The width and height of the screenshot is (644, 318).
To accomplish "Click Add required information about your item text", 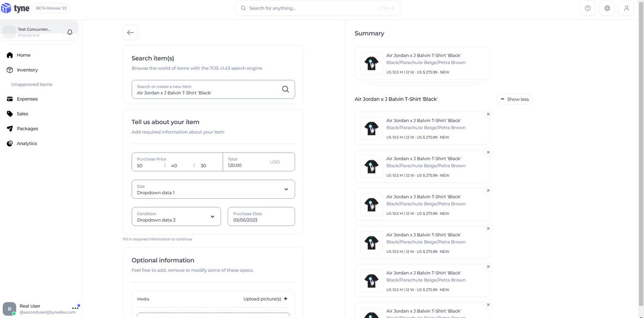I will pos(178,132).
